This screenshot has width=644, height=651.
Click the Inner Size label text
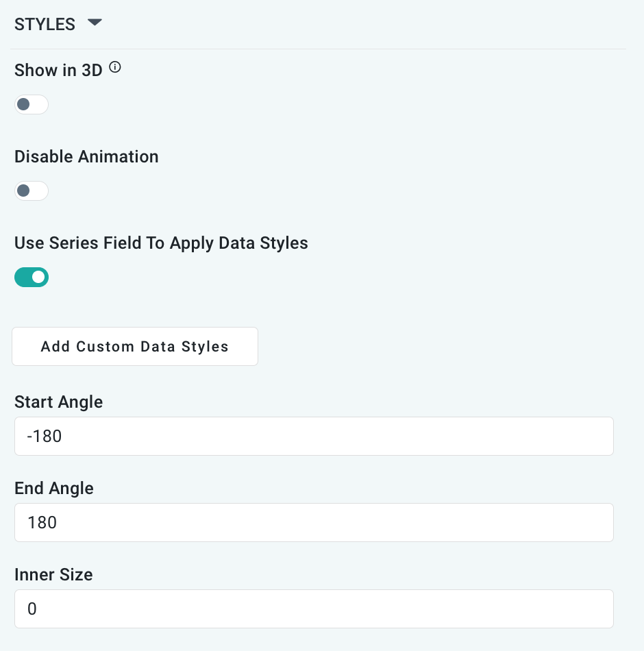click(53, 575)
